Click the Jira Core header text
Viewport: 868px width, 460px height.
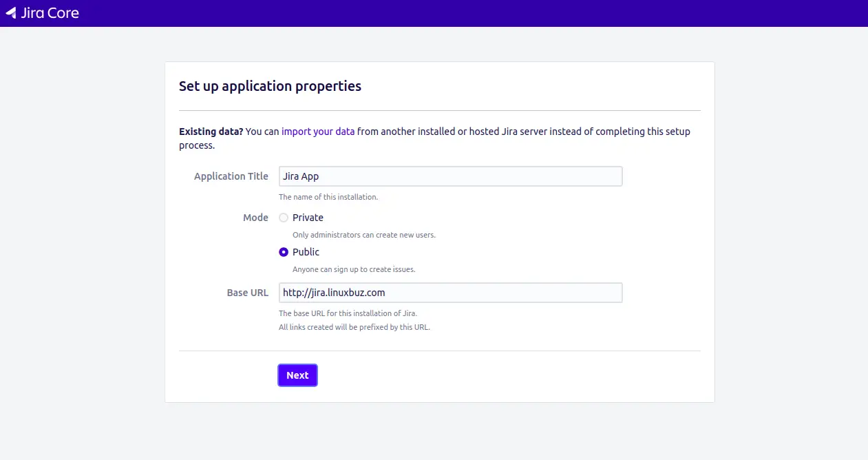[x=50, y=13]
